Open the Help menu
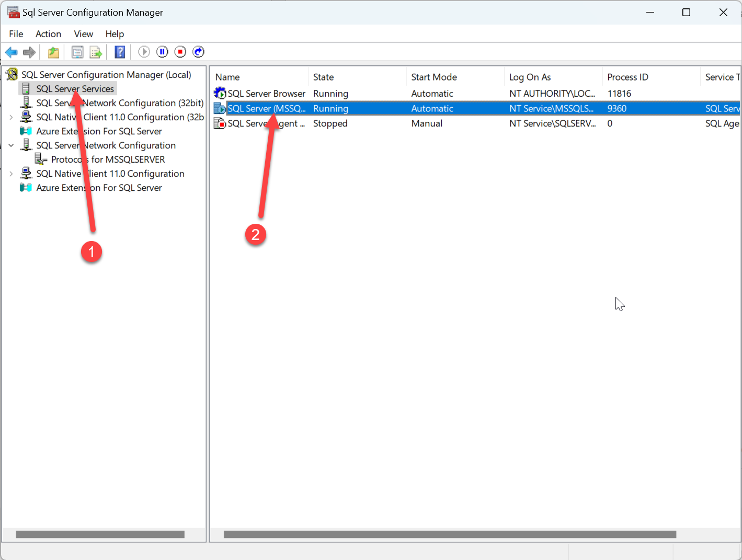Screen dimensions: 742x560 pyautogui.click(x=115, y=33)
